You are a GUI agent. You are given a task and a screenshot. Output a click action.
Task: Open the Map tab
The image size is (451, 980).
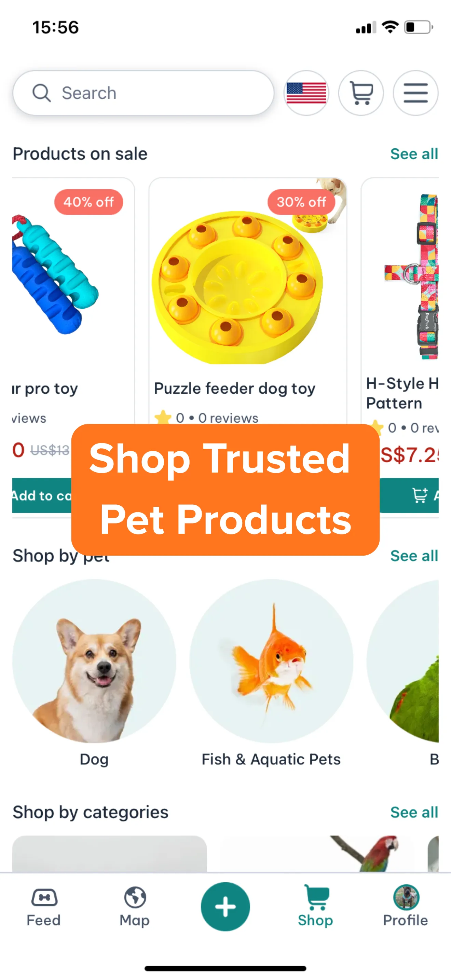click(135, 907)
